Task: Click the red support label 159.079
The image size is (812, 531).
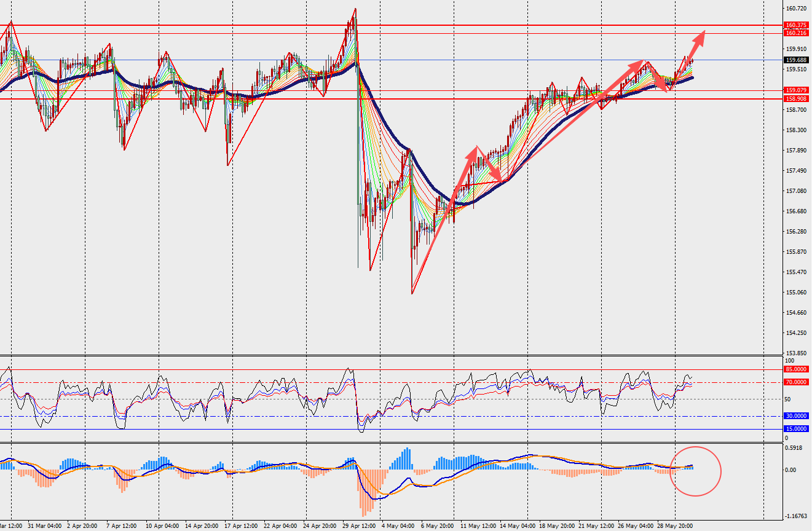Action: click(797, 90)
